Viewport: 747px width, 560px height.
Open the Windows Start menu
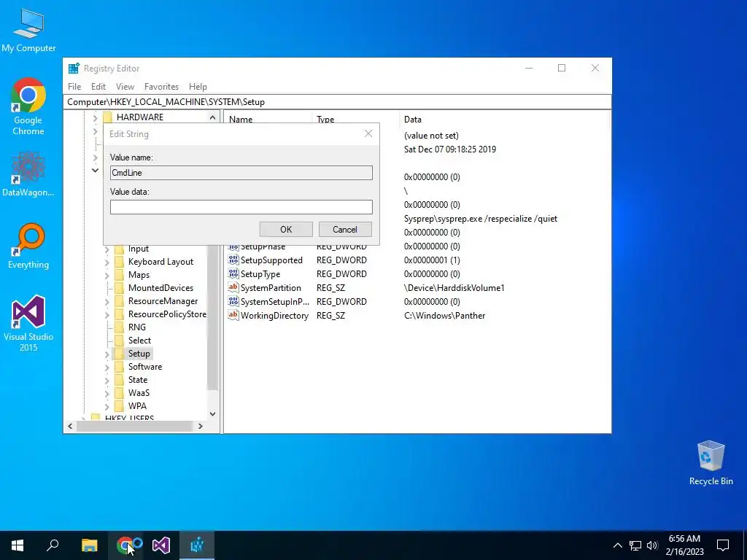[x=18, y=545]
